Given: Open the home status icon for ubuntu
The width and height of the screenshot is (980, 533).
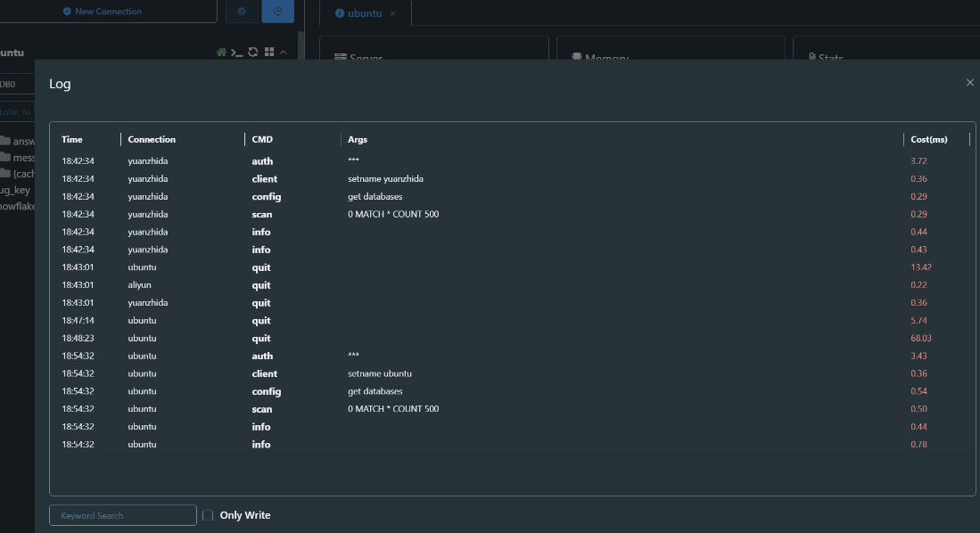Looking at the screenshot, I should [221, 53].
